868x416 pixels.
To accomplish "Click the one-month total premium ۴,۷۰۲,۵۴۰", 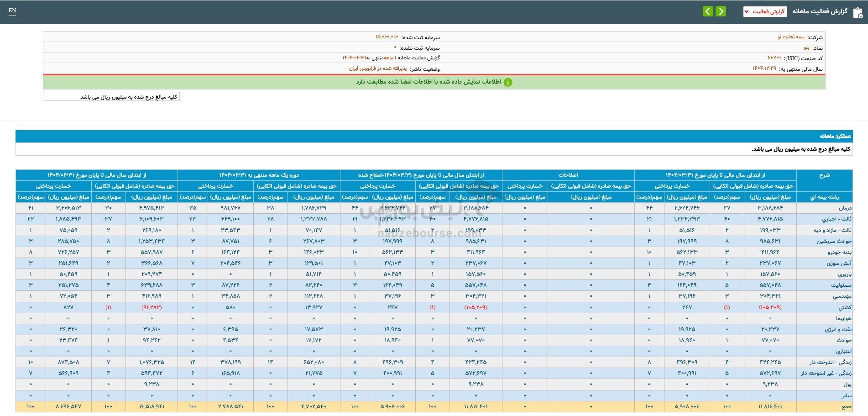I will (314, 406).
